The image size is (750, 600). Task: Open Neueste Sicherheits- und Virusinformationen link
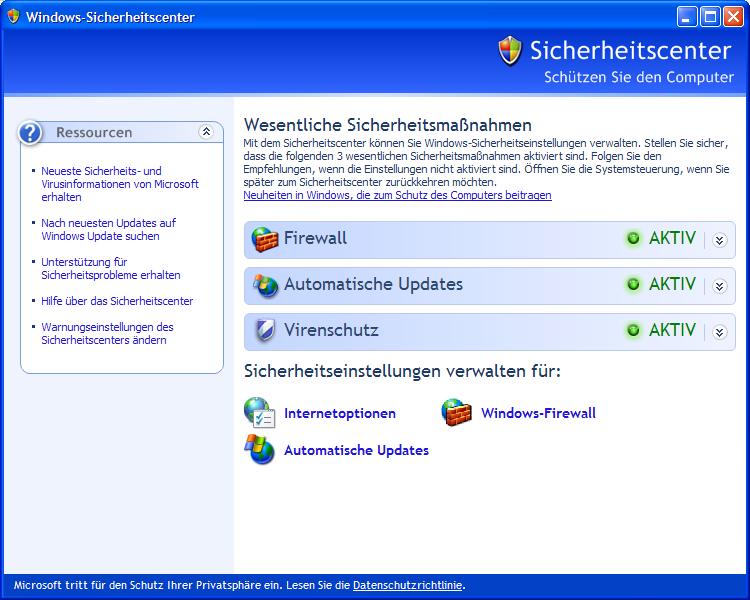point(120,184)
